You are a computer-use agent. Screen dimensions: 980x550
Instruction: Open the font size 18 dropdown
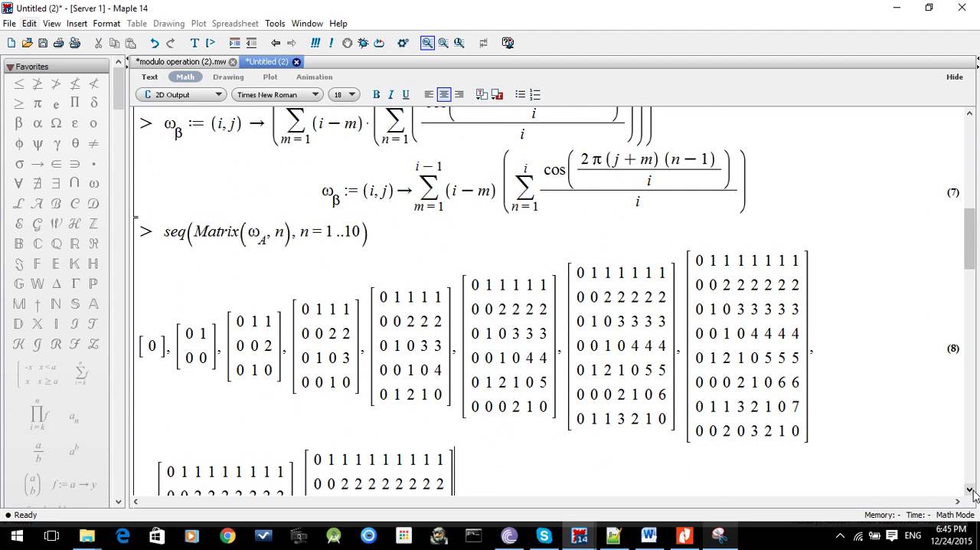[x=344, y=95]
